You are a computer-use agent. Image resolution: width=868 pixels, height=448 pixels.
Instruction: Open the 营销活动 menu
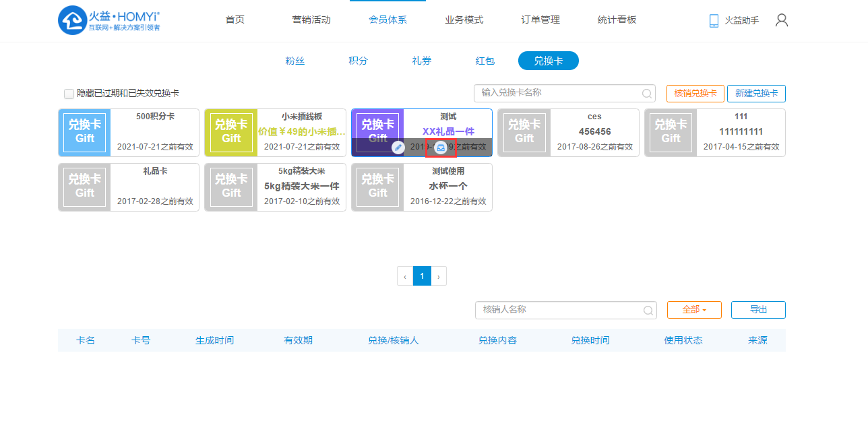click(311, 20)
